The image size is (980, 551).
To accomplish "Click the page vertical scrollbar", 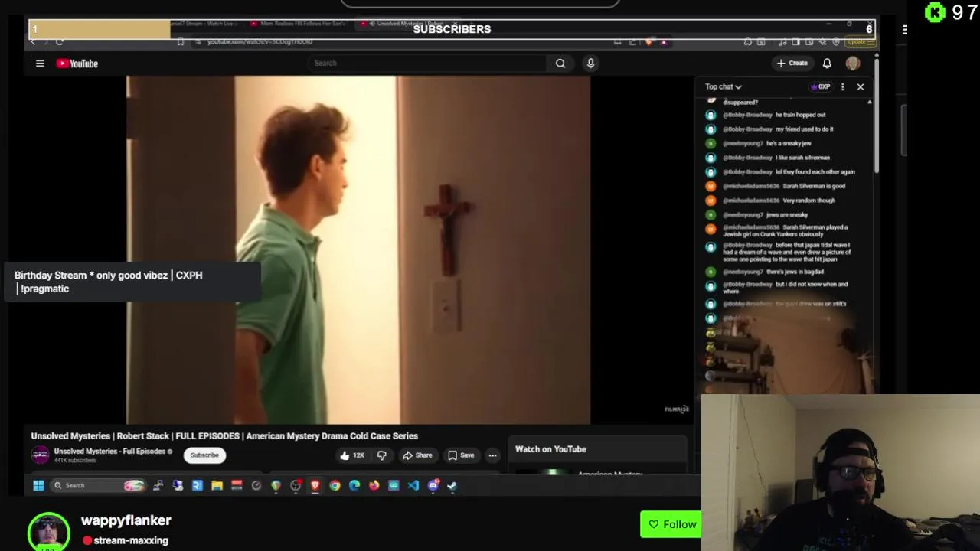I will (x=877, y=115).
